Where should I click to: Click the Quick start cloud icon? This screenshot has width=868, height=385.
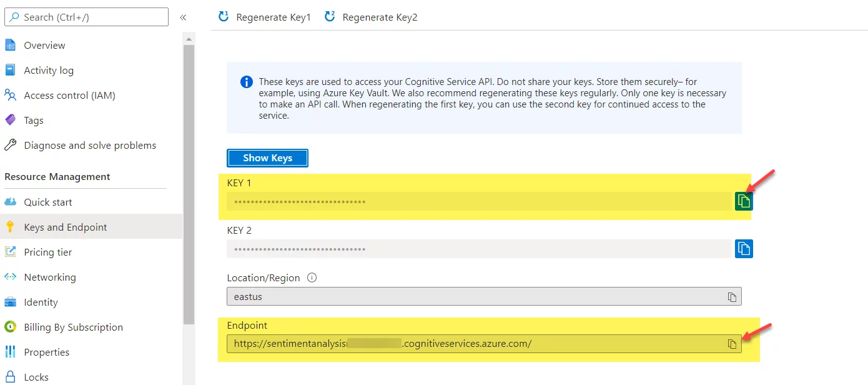click(10, 202)
